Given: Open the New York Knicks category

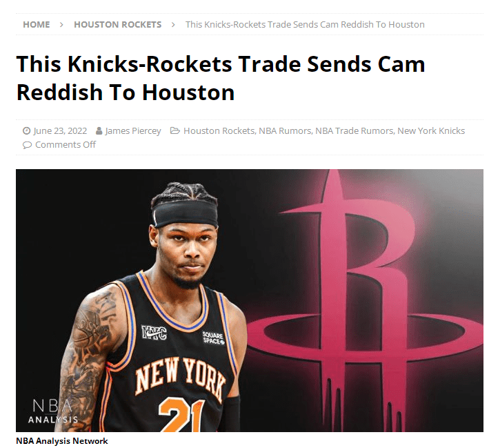Looking at the screenshot, I should coord(431,130).
